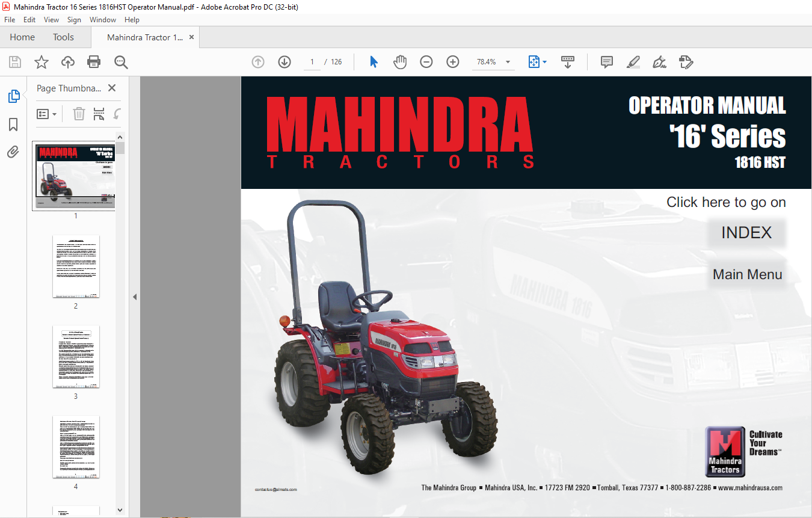
Task: Switch to the Home tab
Action: [22, 37]
